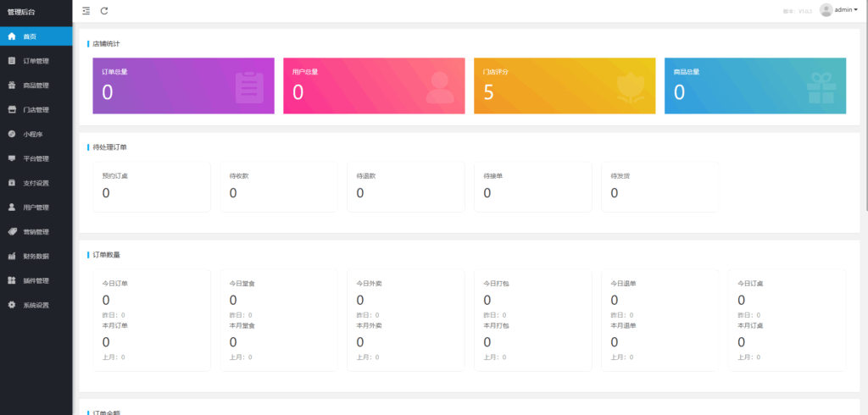Click the admin user avatar

pyautogui.click(x=826, y=10)
